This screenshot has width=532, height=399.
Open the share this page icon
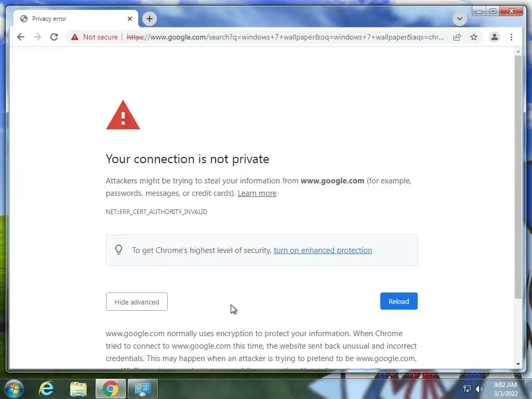pyautogui.click(x=457, y=37)
